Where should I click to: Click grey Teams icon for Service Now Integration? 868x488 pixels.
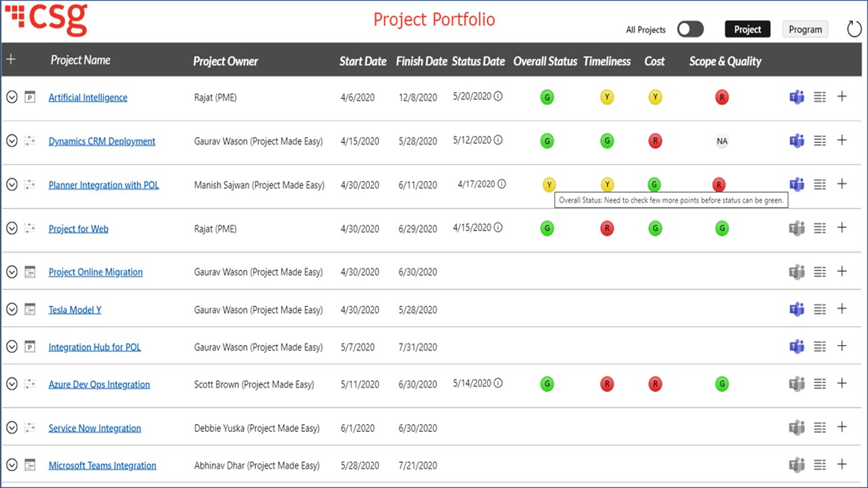[797, 428]
